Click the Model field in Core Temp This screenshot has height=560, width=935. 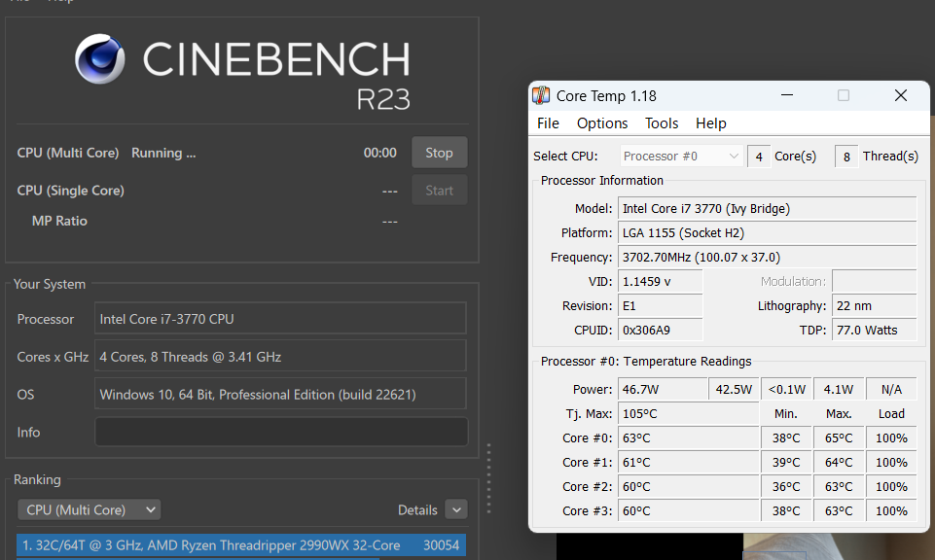click(767, 208)
